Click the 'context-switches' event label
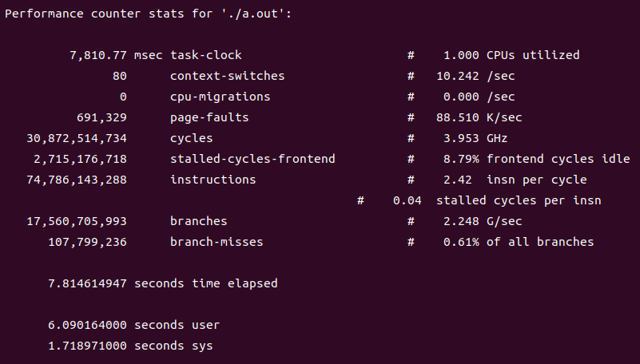 click(x=228, y=77)
